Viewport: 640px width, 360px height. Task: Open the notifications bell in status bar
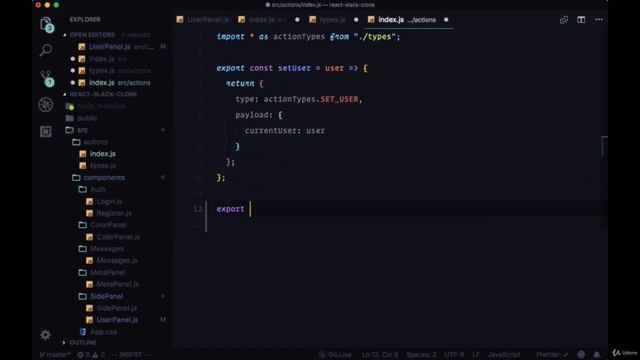pos(596,354)
